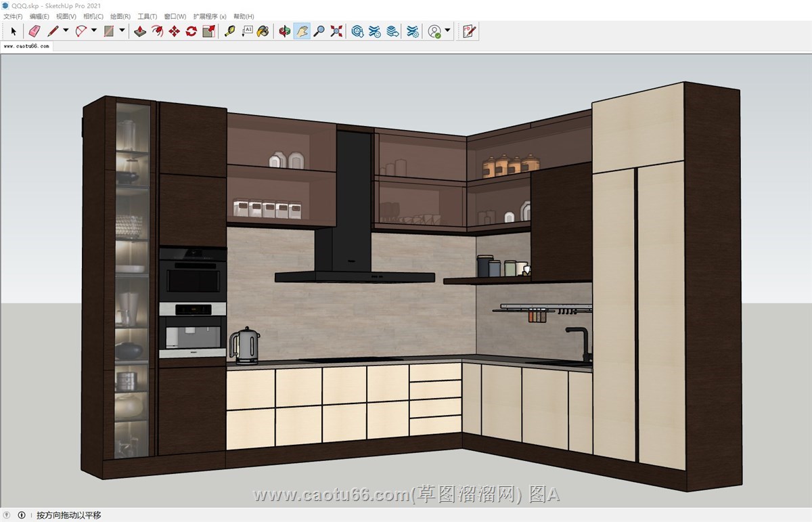This screenshot has width=812, height=522.
Task: Select the Zoom magnifier tool
Action: tap(319, 31)
